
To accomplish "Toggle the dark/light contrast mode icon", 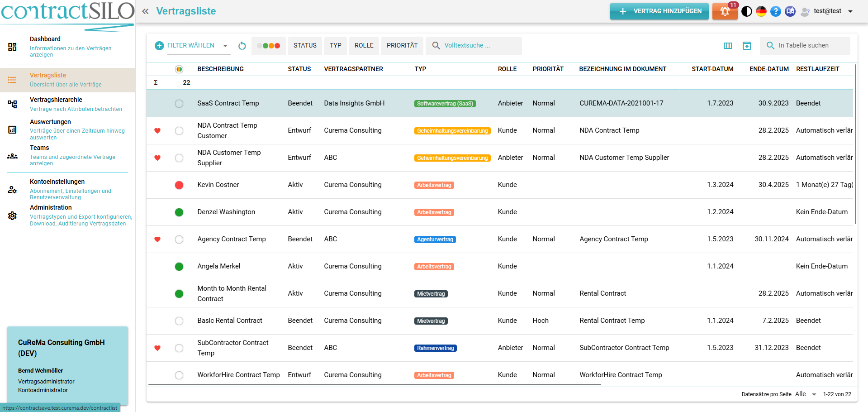I will 747,11.
